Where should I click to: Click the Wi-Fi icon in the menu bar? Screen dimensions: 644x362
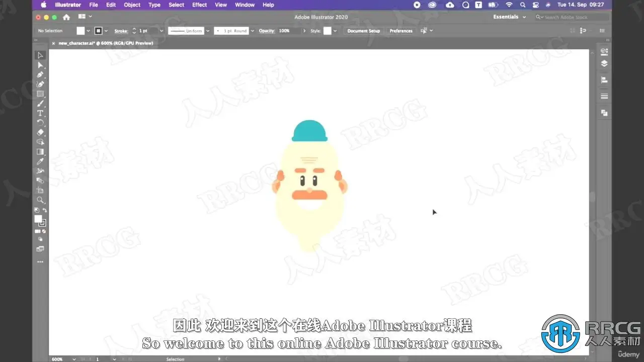coord(509,5)
